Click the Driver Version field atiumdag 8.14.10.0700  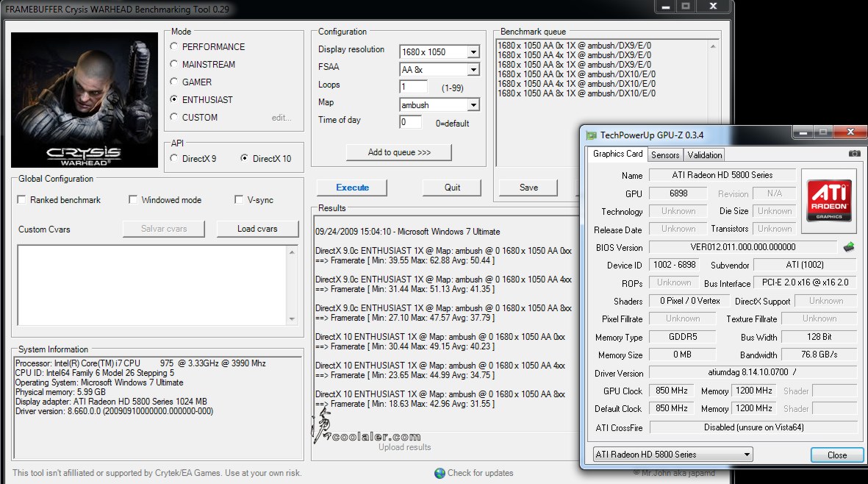753,372
